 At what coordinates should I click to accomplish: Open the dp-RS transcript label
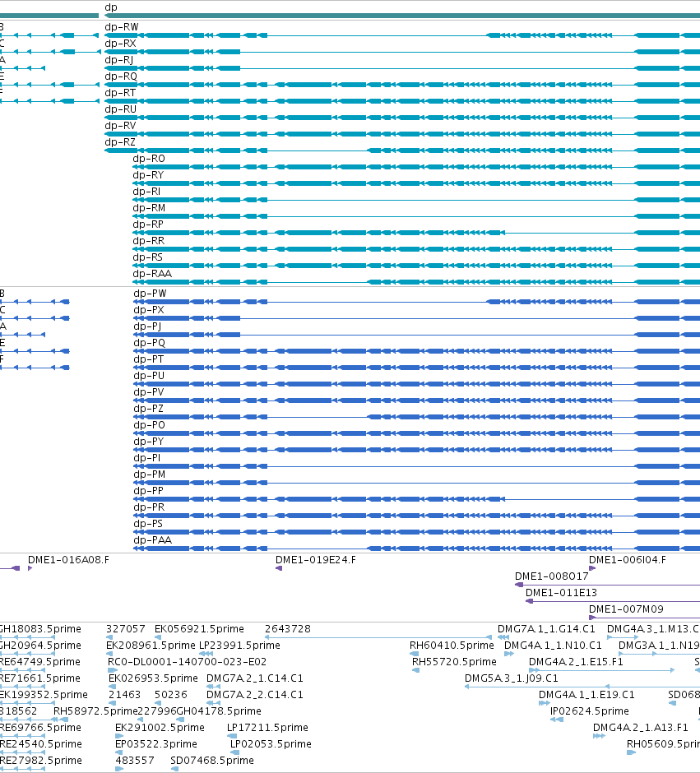point(147,257)
